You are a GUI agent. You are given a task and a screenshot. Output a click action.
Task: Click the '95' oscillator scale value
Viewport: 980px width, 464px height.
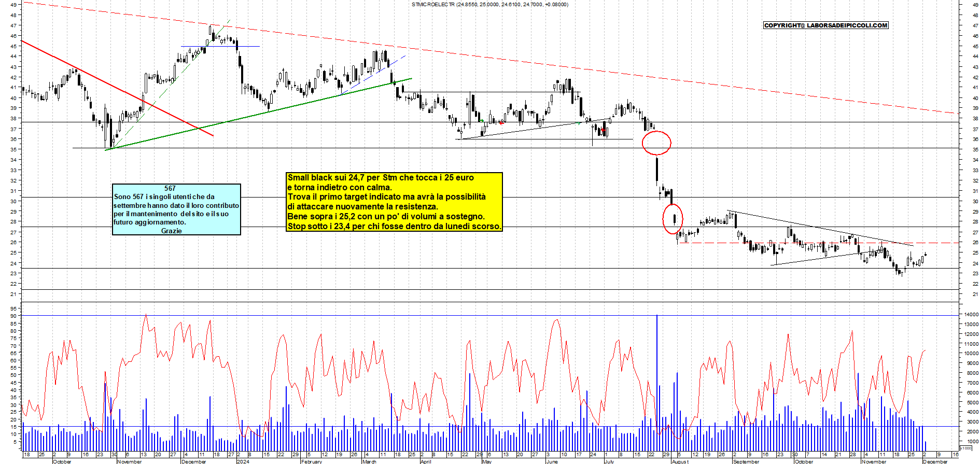[x=13, y=308]
